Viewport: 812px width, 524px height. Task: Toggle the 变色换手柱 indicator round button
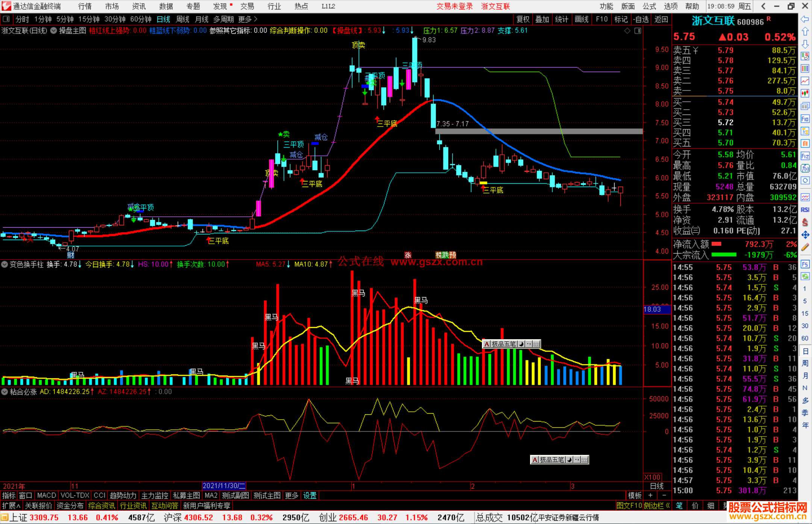[5, 264]
